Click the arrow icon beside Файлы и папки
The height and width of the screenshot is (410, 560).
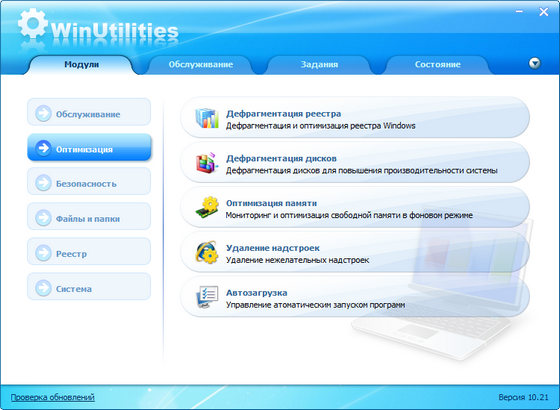[44, 218]
